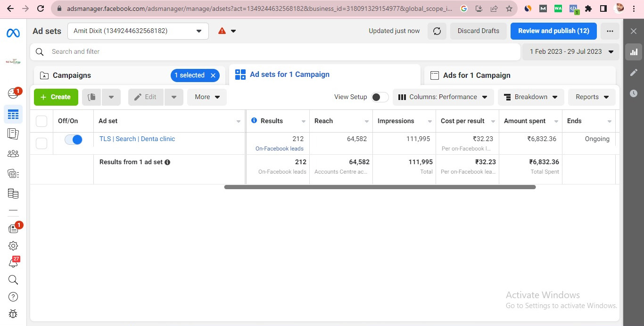Screen dimensions: 644x326
Task: Click the Review and publish (12) button
Action: pyautogui.click(x=553, y=31)
